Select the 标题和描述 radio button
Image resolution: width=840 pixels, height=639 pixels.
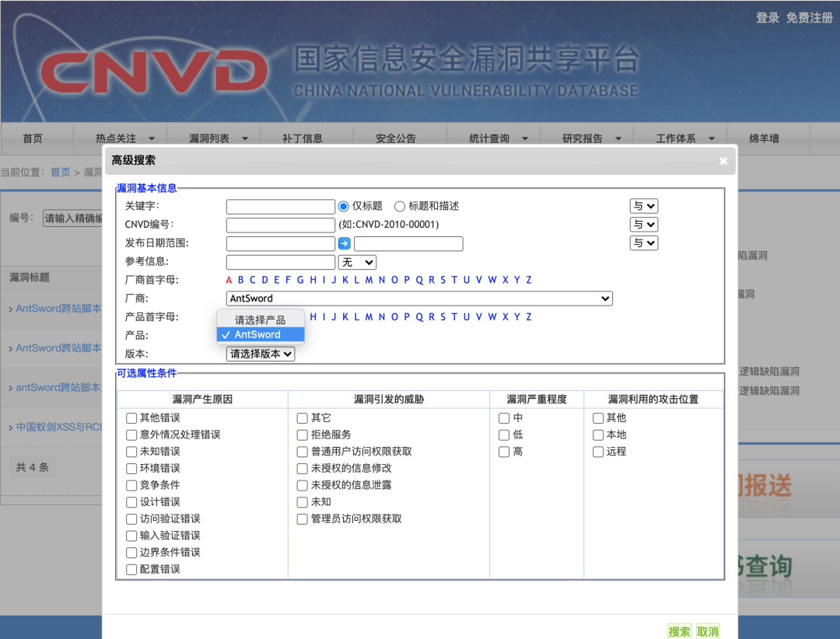point(400,206)
